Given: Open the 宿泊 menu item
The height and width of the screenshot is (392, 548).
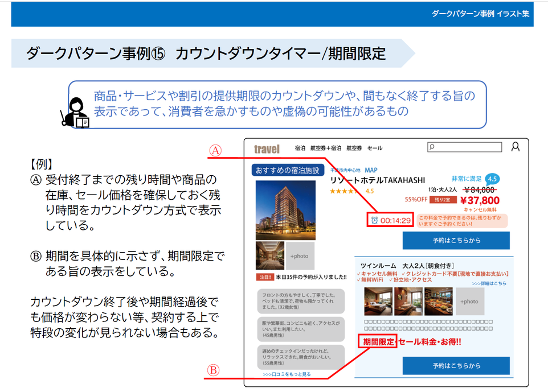Looking at the screenshot, I should tap(300, 148).
